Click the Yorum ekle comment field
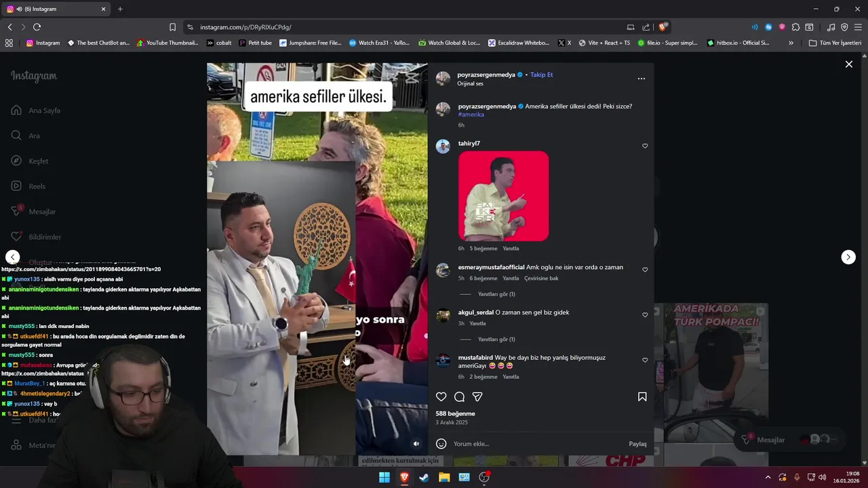Image resolution: width=868 pixels, height=488 pixels. click(x=536, y=444)
